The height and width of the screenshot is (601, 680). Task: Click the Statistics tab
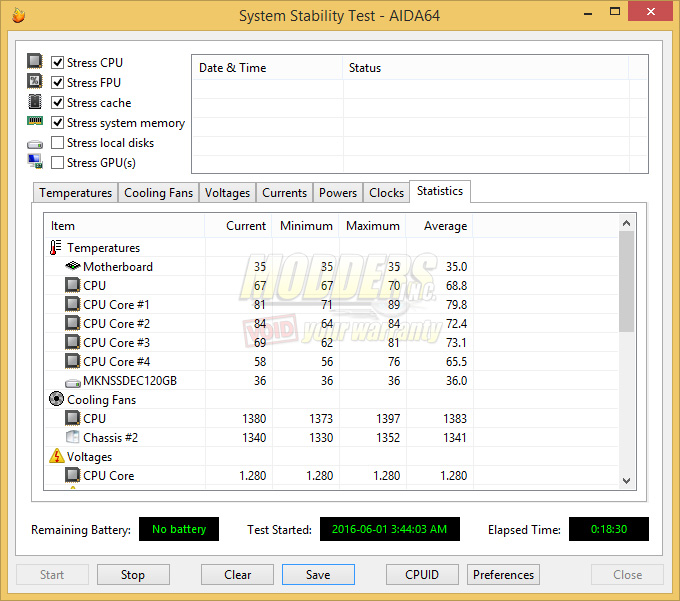pos(440,191)
